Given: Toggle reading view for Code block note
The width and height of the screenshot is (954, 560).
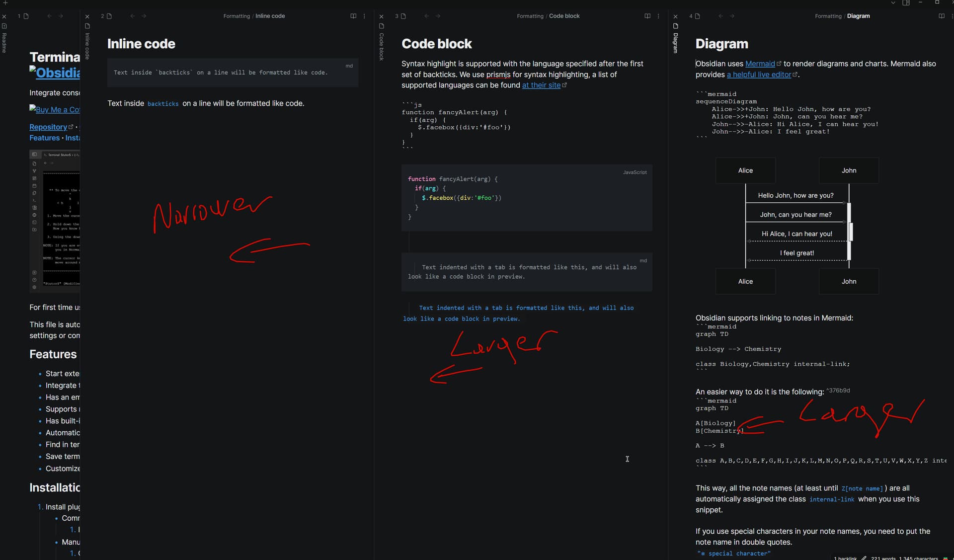Looking at the screenshot, I should point(647,16).
